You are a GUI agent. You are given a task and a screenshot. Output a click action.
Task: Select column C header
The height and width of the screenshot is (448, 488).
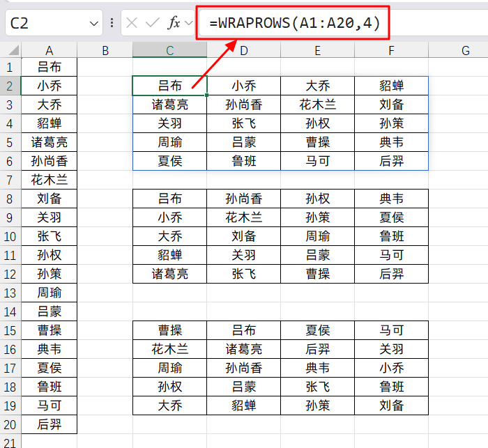tap(169, 50)
